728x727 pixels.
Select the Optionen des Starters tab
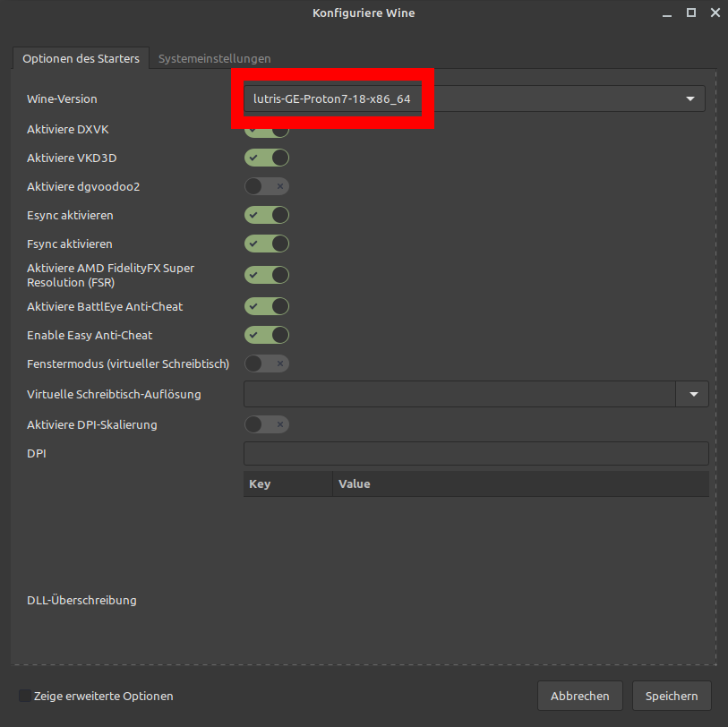(x=81, y=58)
